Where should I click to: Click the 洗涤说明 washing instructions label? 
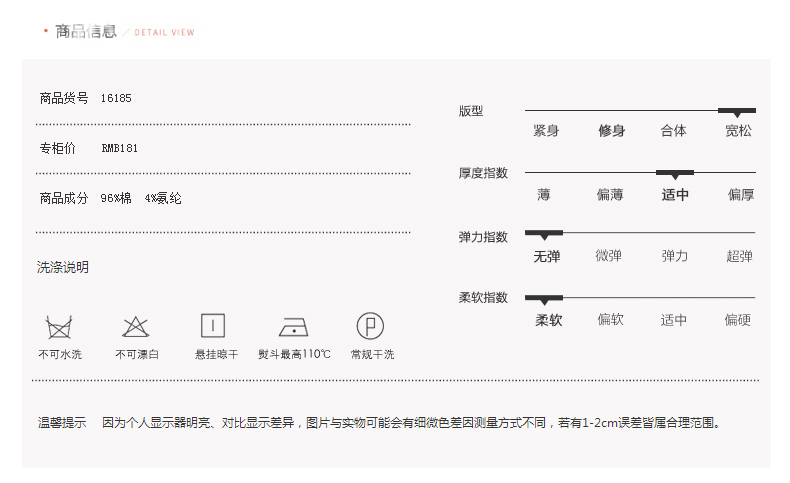coord(63,267)
